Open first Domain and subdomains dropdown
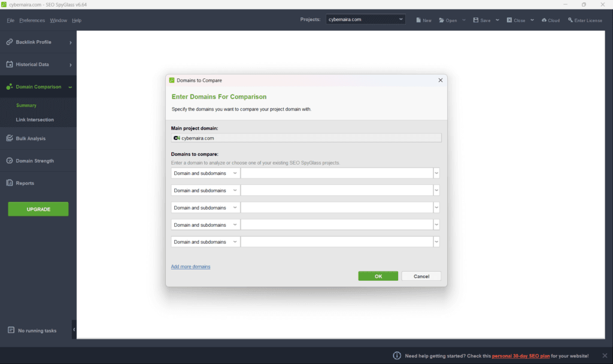This screenshot has width=613, height=364. (205, 173)
